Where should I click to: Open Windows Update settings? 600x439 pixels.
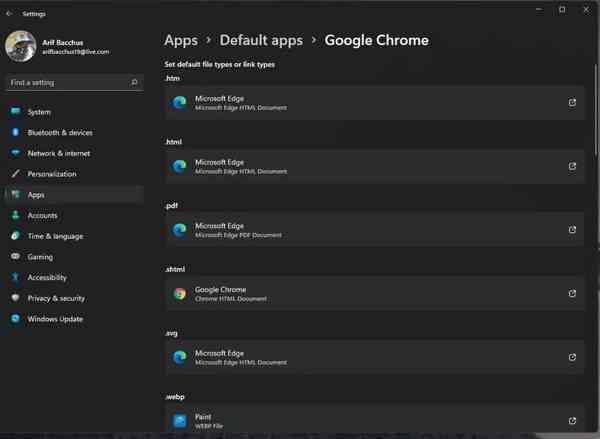tap(74, 319)
